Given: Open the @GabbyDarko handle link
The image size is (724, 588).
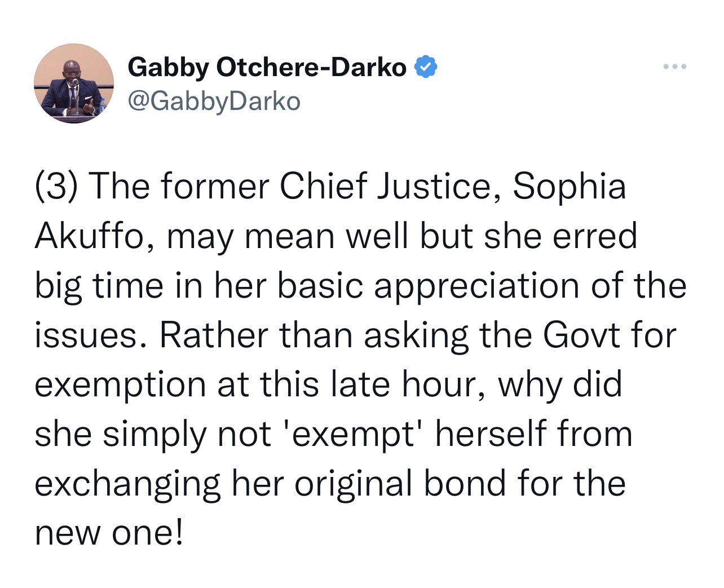Looking at the screenshot, I should coord(214,101).
